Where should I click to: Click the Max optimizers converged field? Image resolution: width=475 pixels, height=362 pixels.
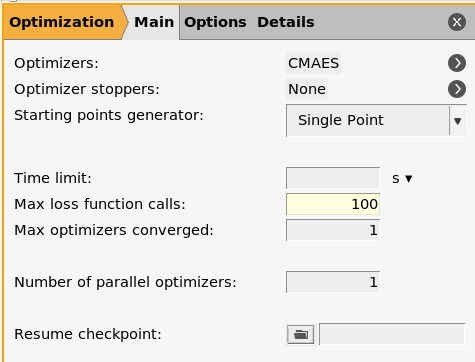[333, 230]
